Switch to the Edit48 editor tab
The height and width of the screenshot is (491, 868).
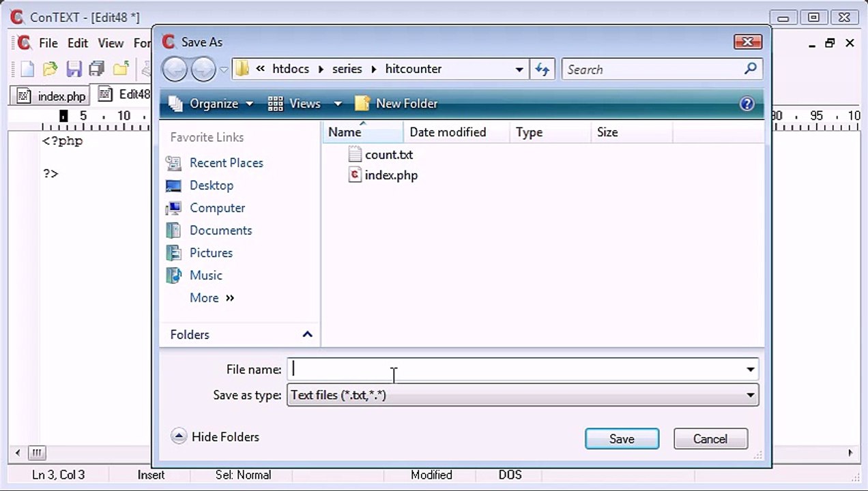[x=123, y=95]
